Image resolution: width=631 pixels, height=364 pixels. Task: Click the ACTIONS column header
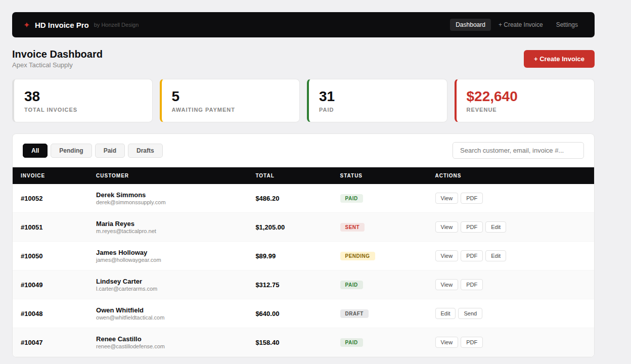(x=448, y=175)
